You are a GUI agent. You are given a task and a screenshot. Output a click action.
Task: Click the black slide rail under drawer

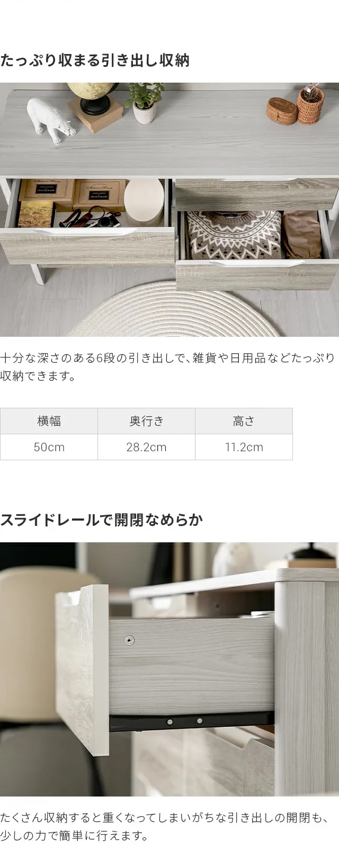coord(192,721)
